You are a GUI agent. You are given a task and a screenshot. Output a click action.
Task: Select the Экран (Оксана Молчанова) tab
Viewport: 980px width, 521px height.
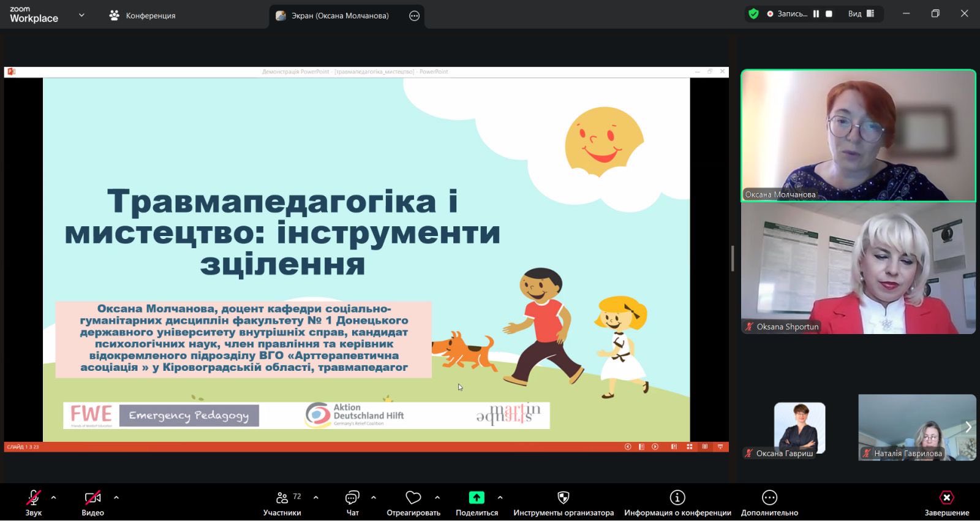[x=339, y=16]
